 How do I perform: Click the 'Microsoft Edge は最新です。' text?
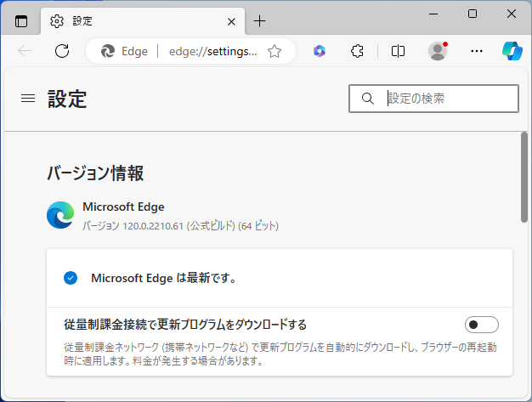[x=163, y=278]
